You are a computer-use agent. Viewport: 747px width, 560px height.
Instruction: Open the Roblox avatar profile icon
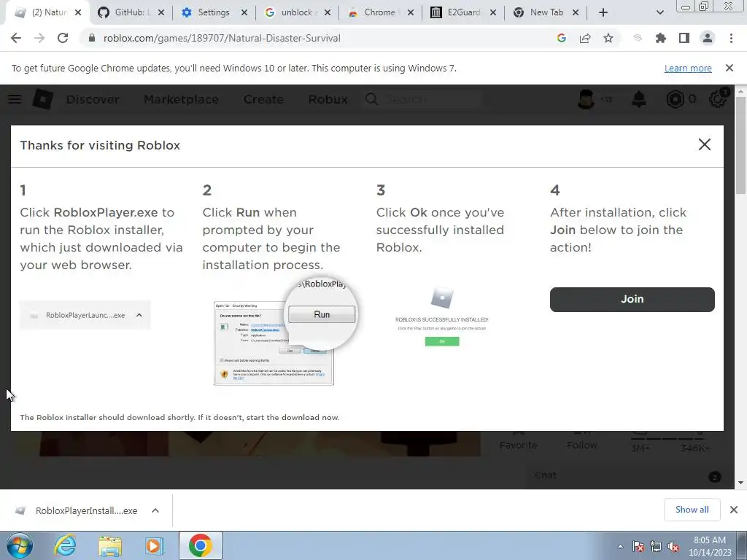(x=586, y=99)
